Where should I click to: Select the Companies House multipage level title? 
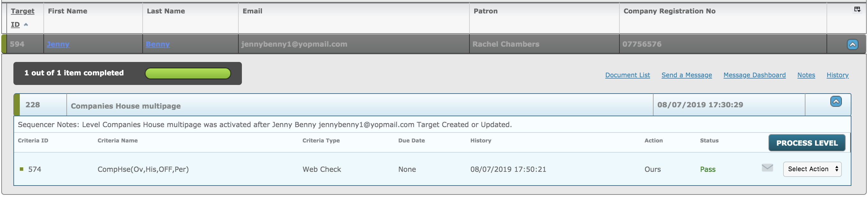click(x=126, y=106)
